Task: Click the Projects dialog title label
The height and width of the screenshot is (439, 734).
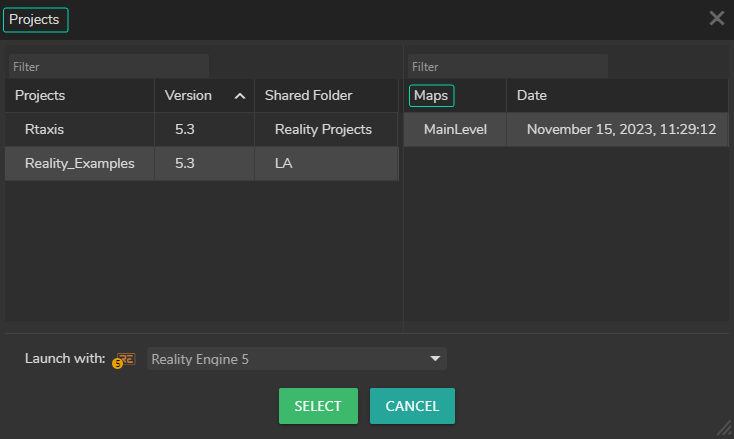Action: (x=35, y=19)
